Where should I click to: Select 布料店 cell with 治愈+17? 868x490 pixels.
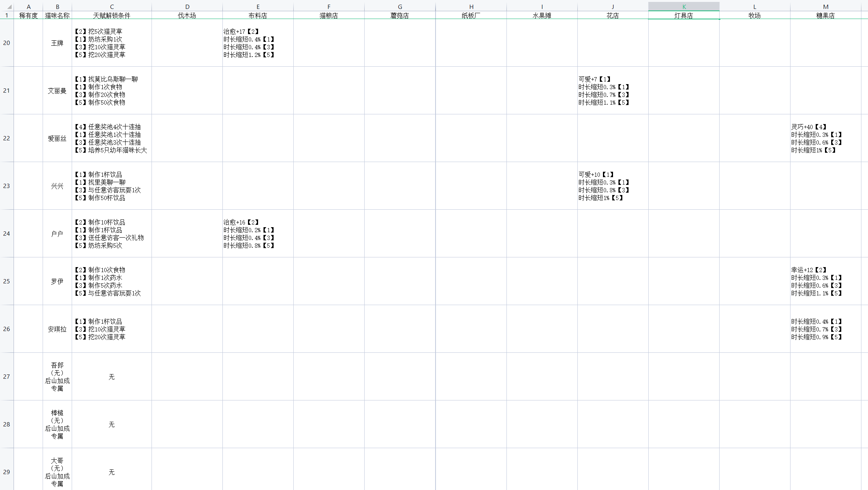pos(258,43)
